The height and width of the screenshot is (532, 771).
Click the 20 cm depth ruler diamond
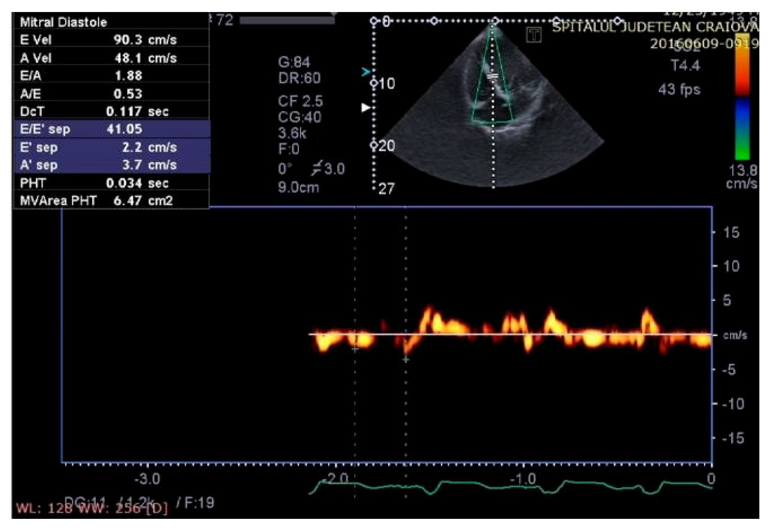click(374, 145)
